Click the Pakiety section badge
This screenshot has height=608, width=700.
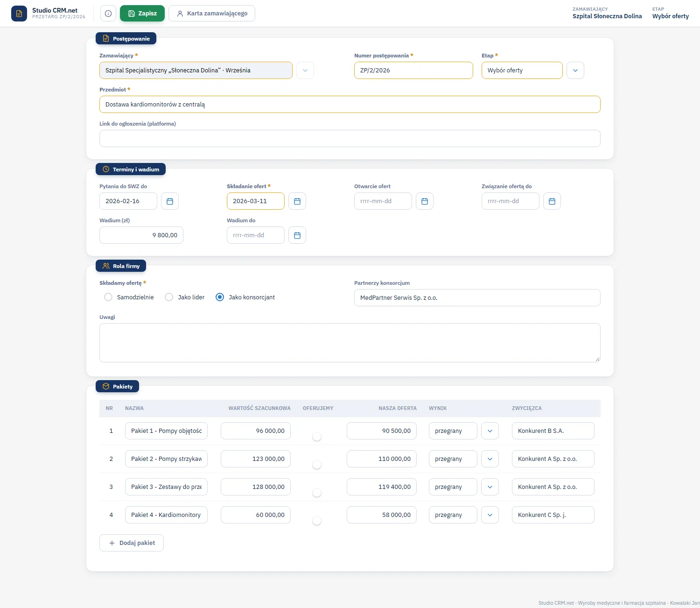click(117, 387)
